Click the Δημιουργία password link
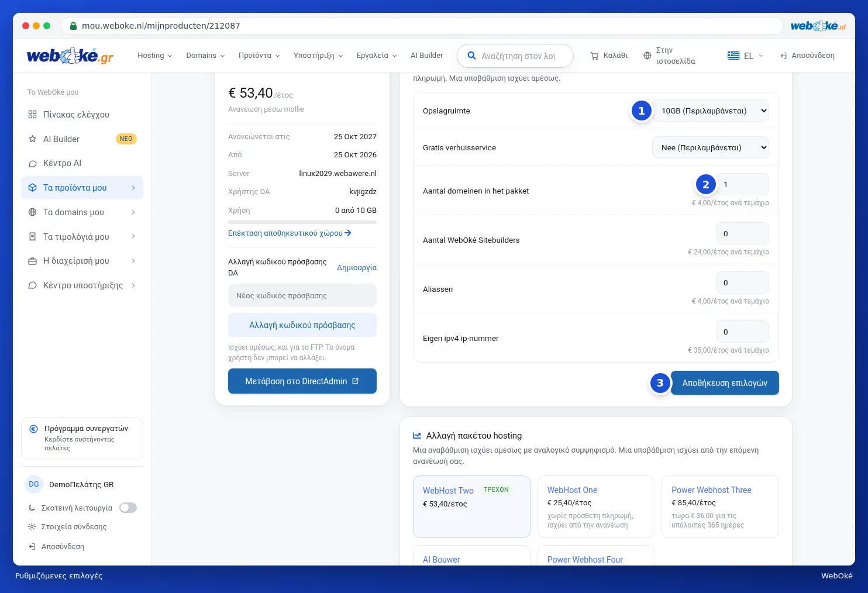This screenshot has width=868, height=593. [357, 268]
